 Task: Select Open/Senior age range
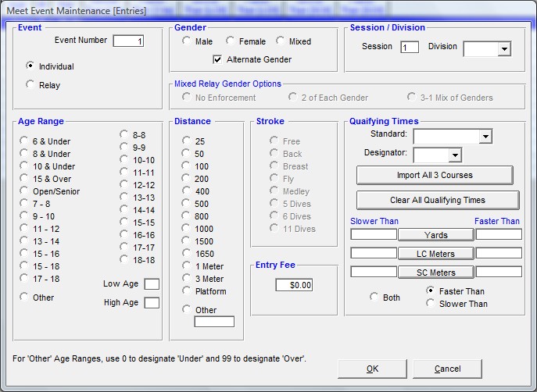25,191
